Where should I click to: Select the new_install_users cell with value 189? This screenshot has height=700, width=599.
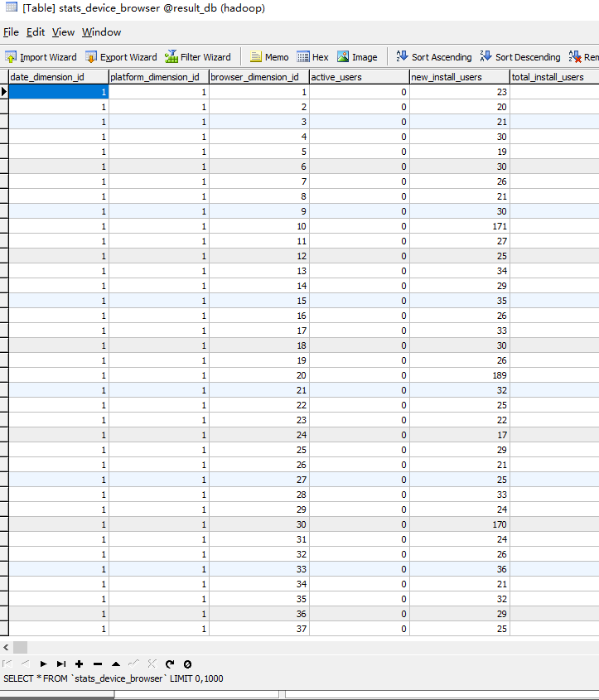(x=459, y=375)
